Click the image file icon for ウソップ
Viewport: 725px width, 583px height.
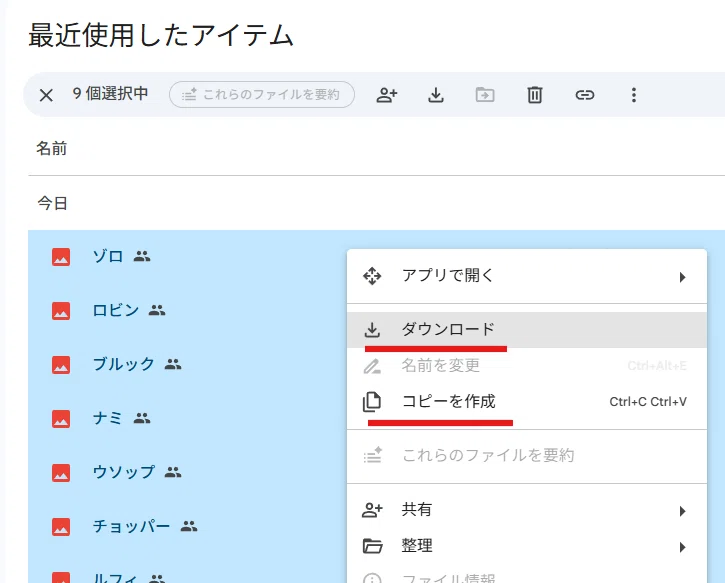coord(61,473)
